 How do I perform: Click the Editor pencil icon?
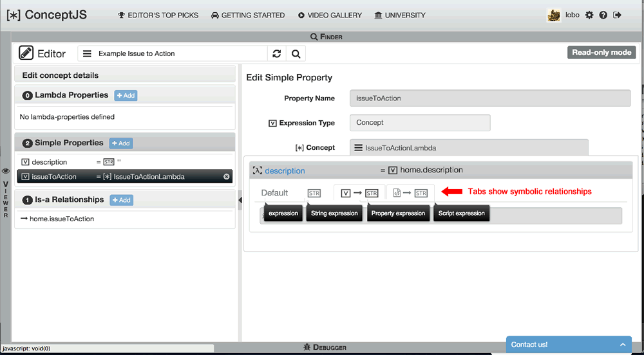pyautogui.click(x=26, y=53)
